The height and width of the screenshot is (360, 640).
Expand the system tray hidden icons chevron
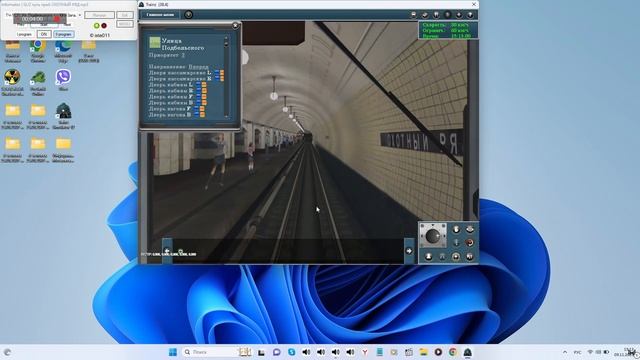565,352
